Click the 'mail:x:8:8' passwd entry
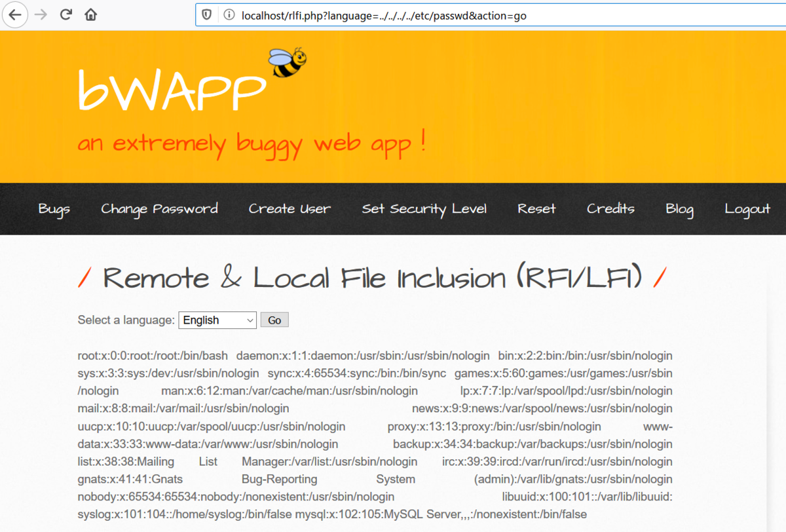Viewport: 786px width, 532px height. coord(183,409)
